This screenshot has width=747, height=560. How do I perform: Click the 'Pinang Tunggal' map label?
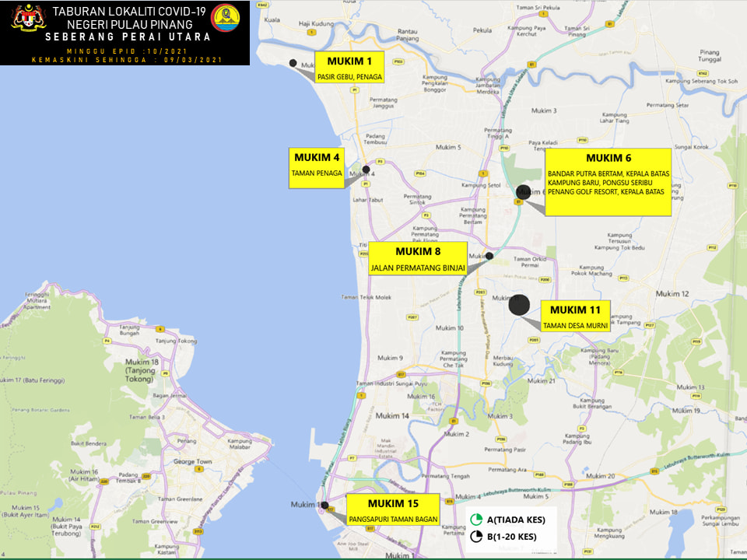710,56
